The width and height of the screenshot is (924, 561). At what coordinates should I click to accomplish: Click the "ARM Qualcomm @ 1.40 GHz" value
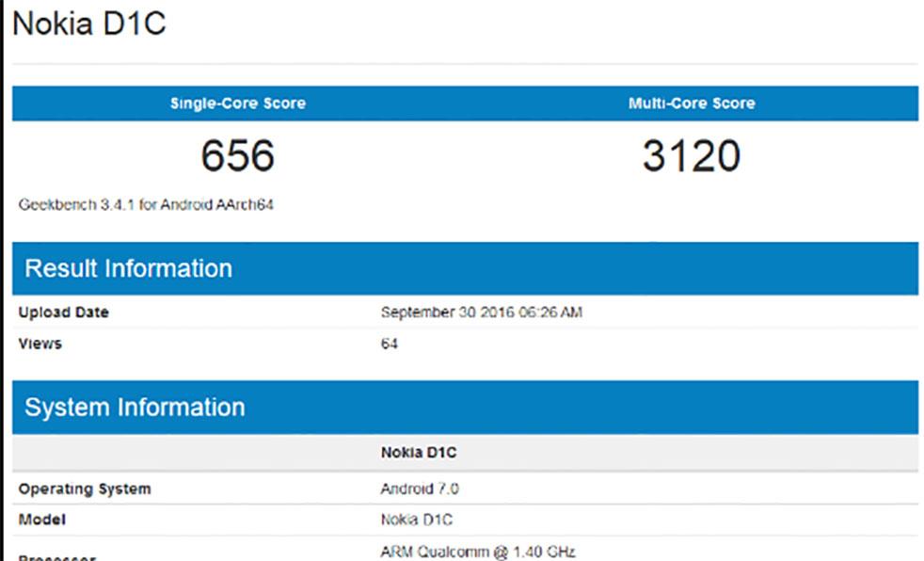(478, 553)
